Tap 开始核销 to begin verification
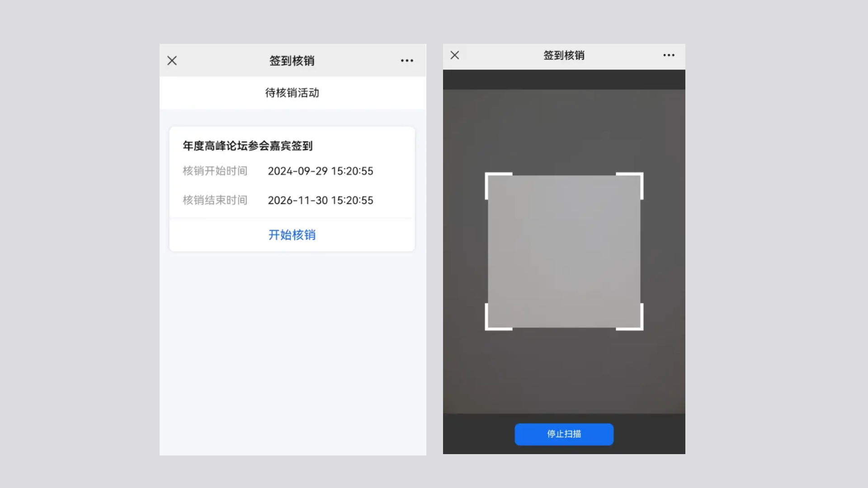868x488 pixels. (x=292, y=235)
